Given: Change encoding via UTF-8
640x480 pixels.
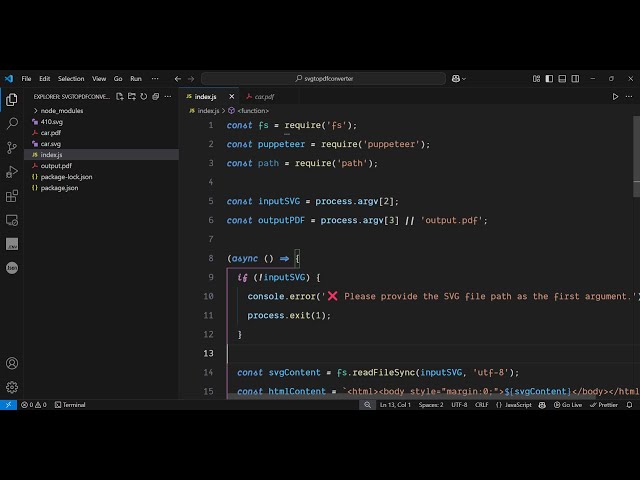Looking at the screenshot, I should 459,405.
